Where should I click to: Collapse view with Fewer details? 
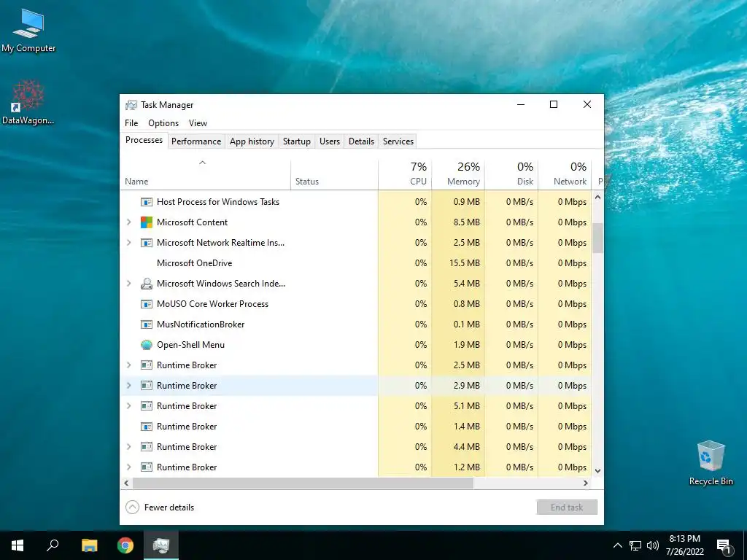[x=160, y=507]
